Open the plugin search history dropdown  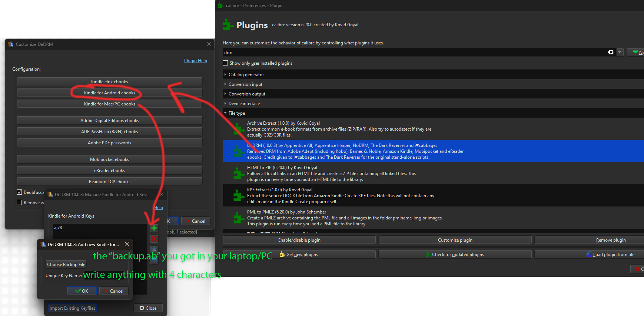point(620,52)
